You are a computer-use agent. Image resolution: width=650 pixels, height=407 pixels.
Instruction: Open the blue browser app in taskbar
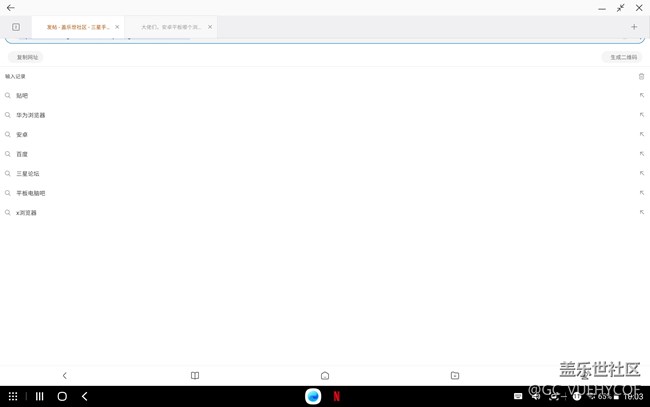point(313,396)
